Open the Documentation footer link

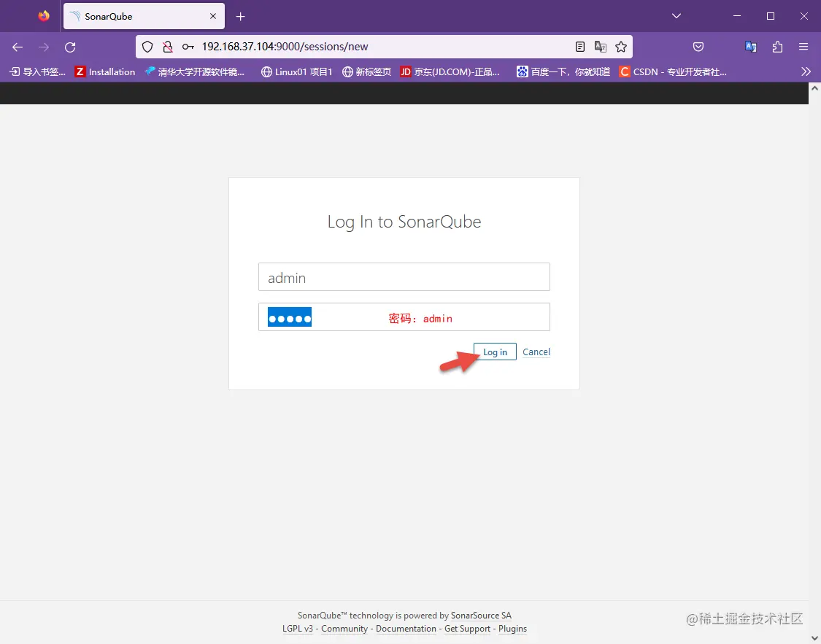(406, 628)
